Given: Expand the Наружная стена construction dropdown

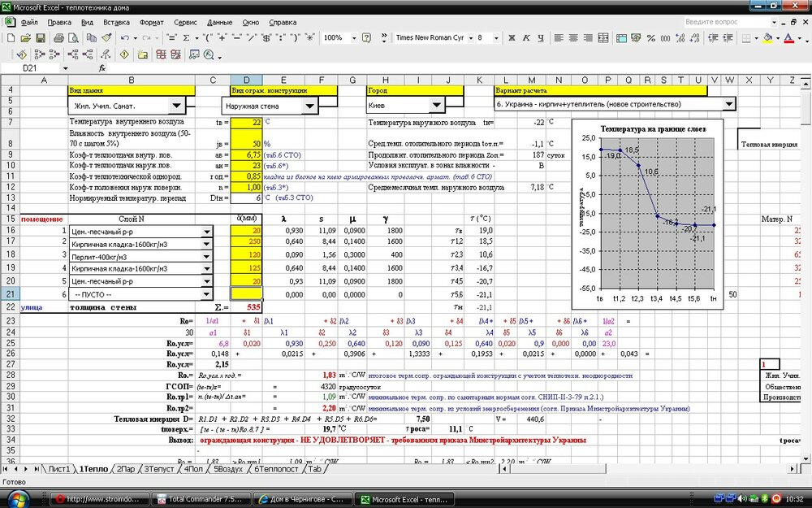Looking at the screenshot, I should click(309, 106).
